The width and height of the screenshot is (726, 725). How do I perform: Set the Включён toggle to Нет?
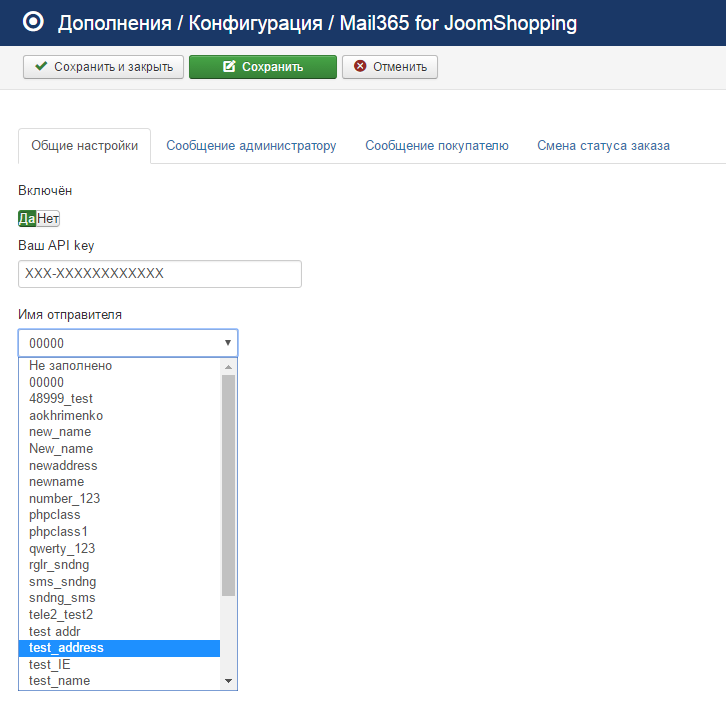click(48, 218)
